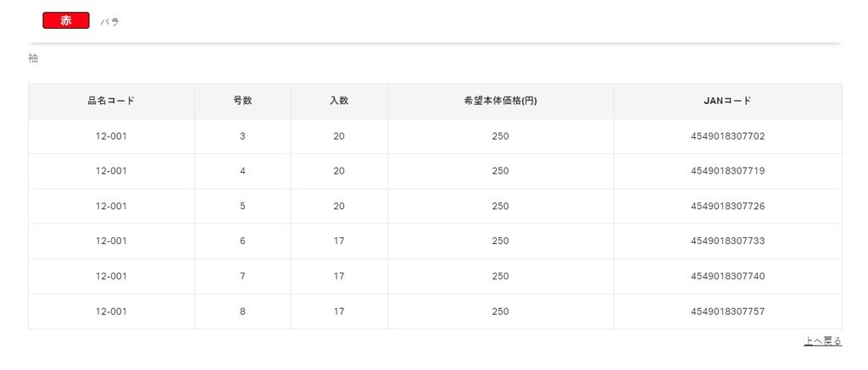The width and height of the screenshot is (868, 370).
Task: Click the 希望本体価格(円) column header
Action: click(x=500, y=101)
